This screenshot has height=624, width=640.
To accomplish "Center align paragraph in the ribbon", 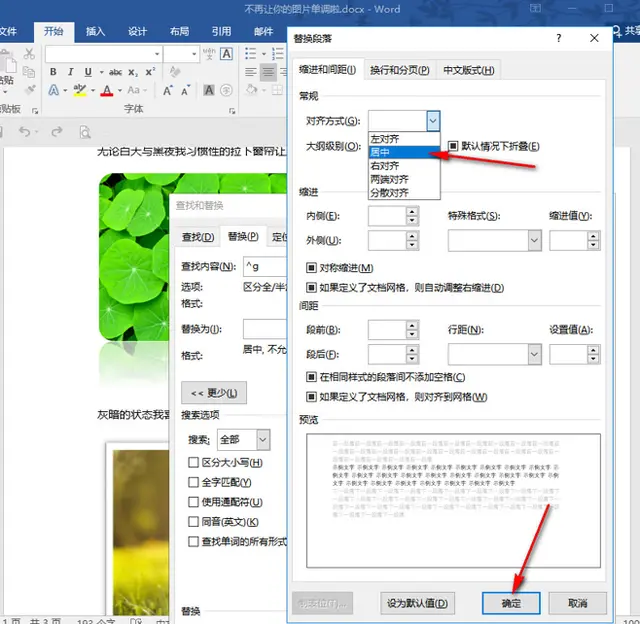I will coord(268,72).
